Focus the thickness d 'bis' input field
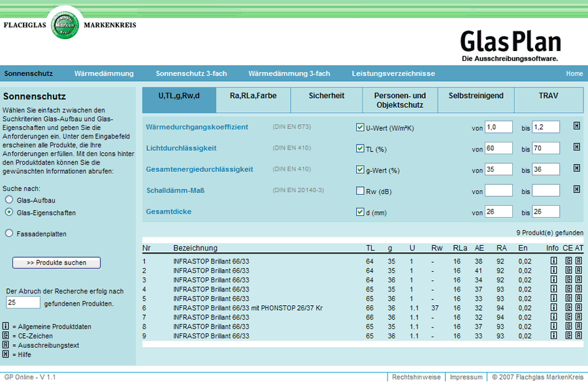This screenshot has width=588, height=385. coord(546,211)
